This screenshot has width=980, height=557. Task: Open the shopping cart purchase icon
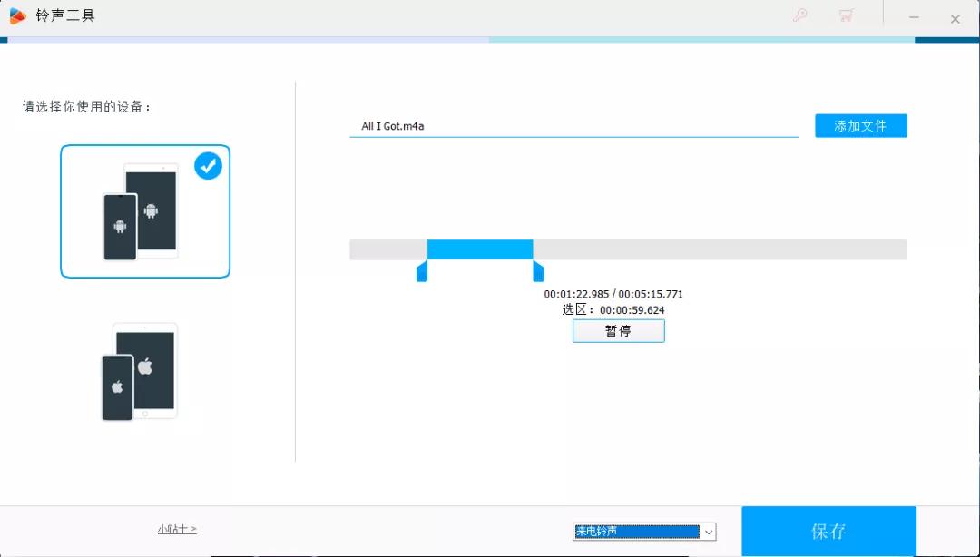tap(847, 15)
